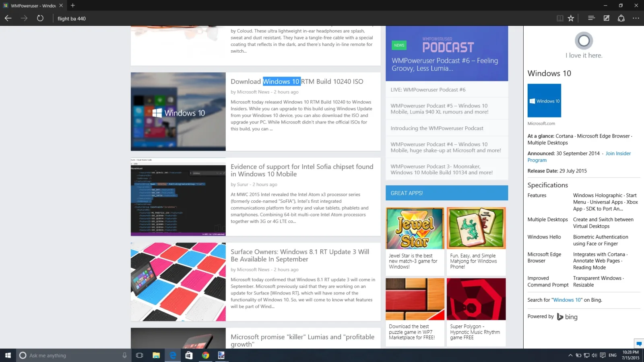Select the WMPoweruser browser tab
This screenshot has width=644, height=362.
tap(33, 6)
